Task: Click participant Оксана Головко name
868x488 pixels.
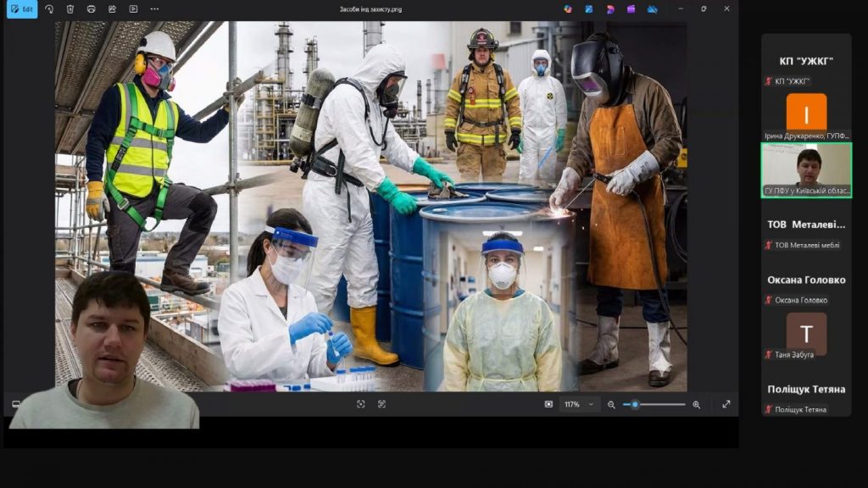Action: (x=806, y=280)
